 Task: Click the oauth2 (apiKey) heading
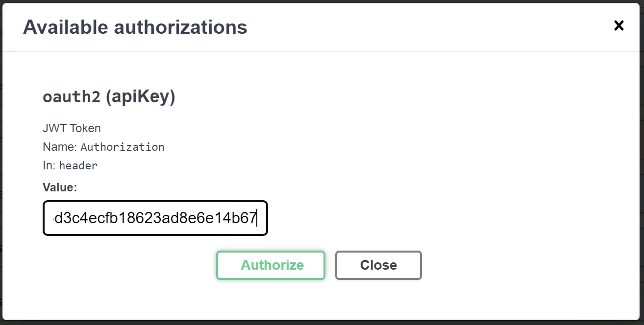pos(108,97)
